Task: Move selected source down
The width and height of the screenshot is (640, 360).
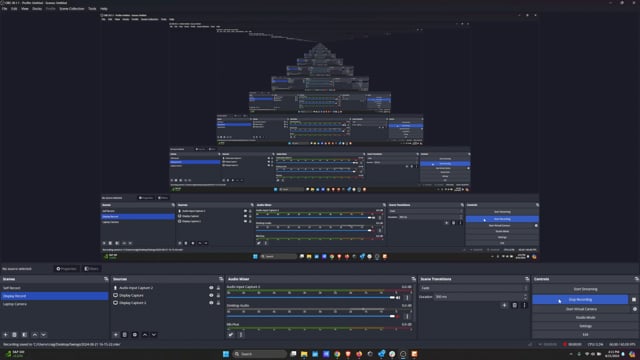Action: [x=154, y=335]
